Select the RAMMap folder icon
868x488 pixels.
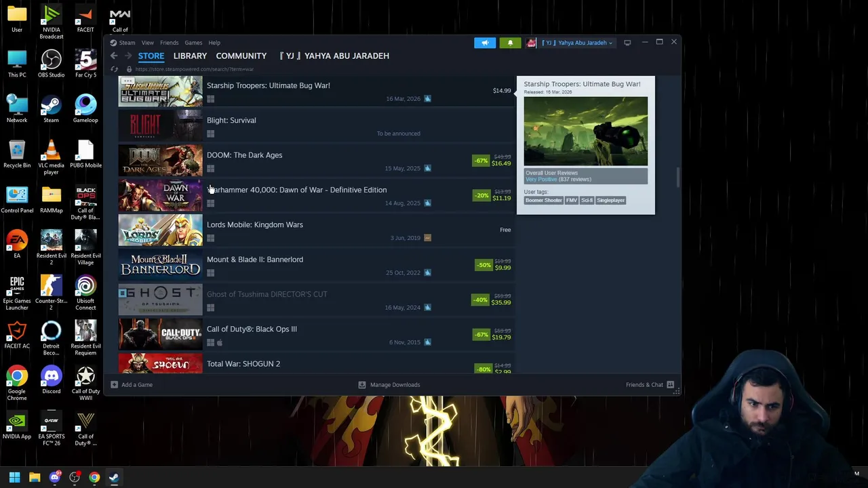tap(51, 200)
